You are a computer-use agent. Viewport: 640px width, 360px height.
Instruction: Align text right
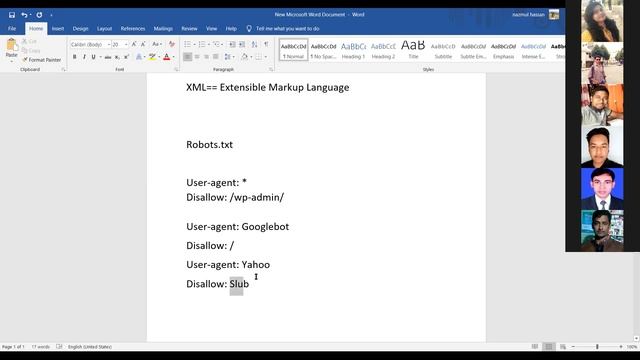207,57
